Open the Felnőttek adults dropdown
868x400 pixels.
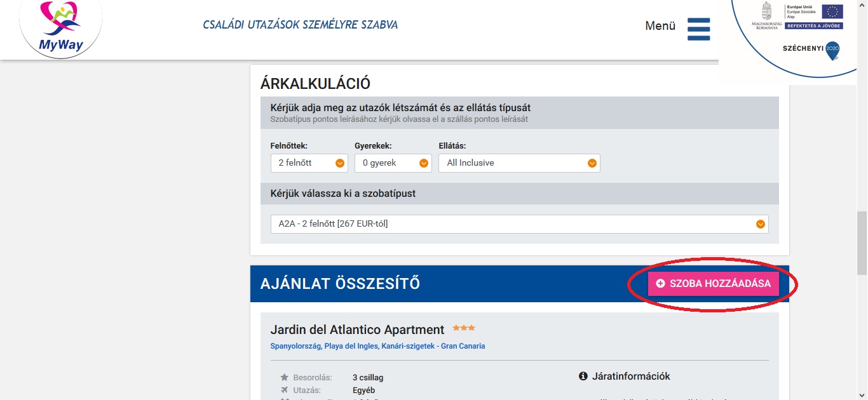[309, 163]
